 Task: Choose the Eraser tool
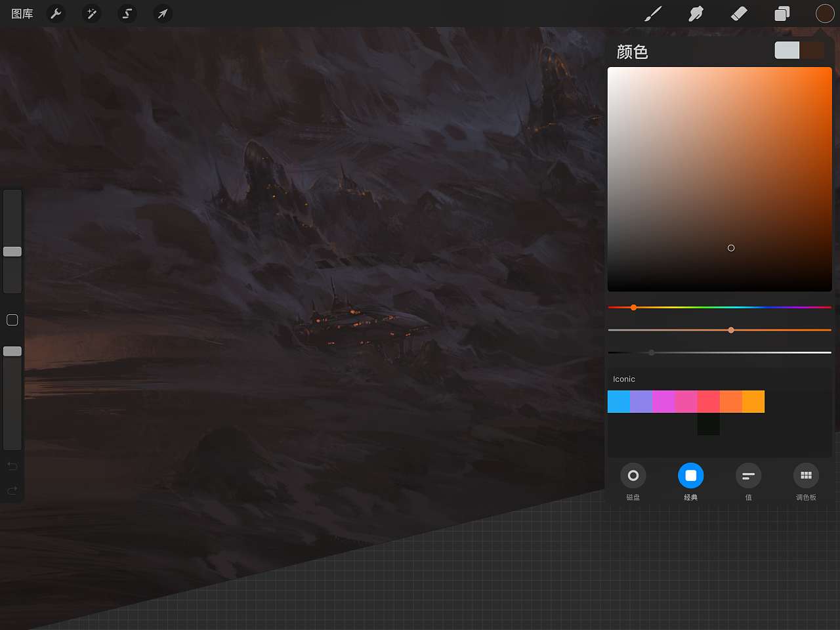[739, 14]
